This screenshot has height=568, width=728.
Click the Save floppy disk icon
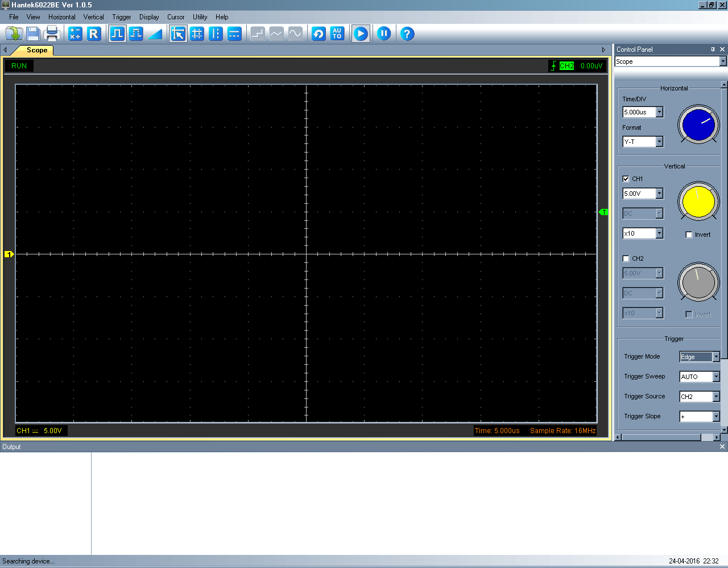click(x=33, y=34)
